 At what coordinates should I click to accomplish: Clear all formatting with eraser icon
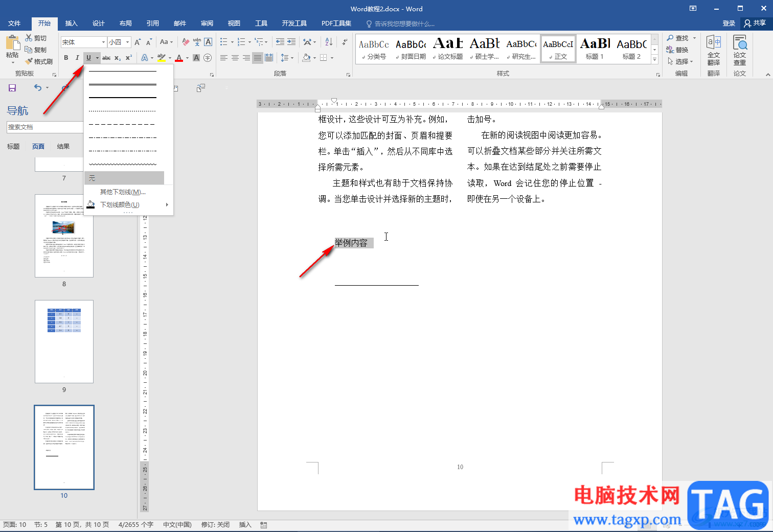click(x=186, y=42)
